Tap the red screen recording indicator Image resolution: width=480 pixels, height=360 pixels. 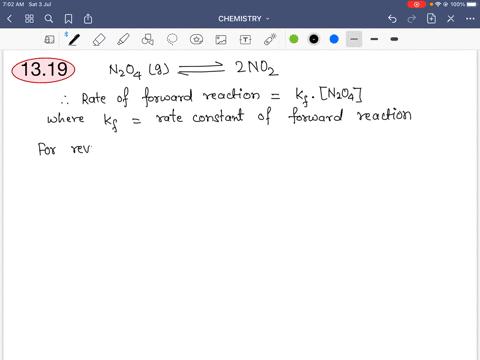click(x=416, y=4)
